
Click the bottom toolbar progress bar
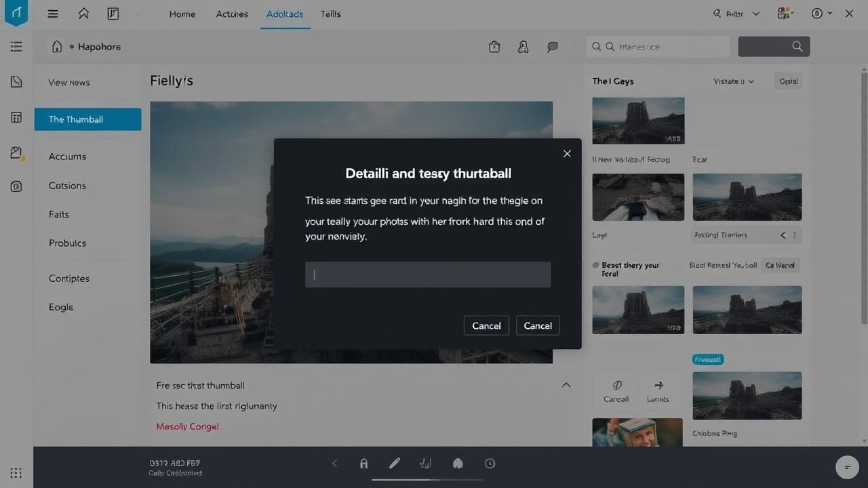pyautogui.click(x=427, y=479)
